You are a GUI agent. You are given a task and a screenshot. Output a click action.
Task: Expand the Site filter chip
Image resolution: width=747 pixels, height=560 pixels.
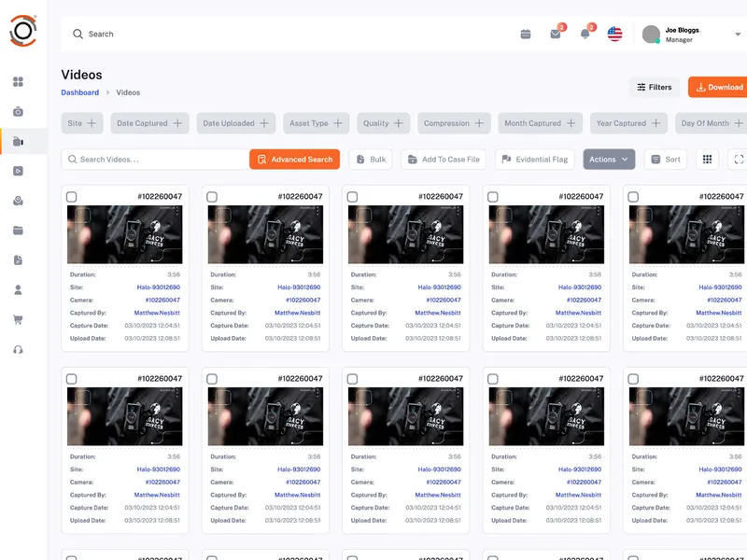click(x=82, y=123)
